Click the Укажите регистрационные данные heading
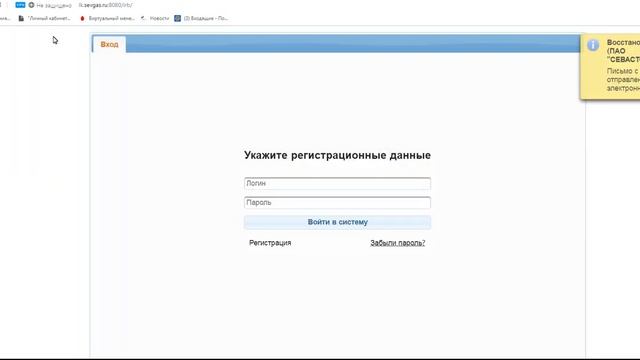 coord(337,155)
